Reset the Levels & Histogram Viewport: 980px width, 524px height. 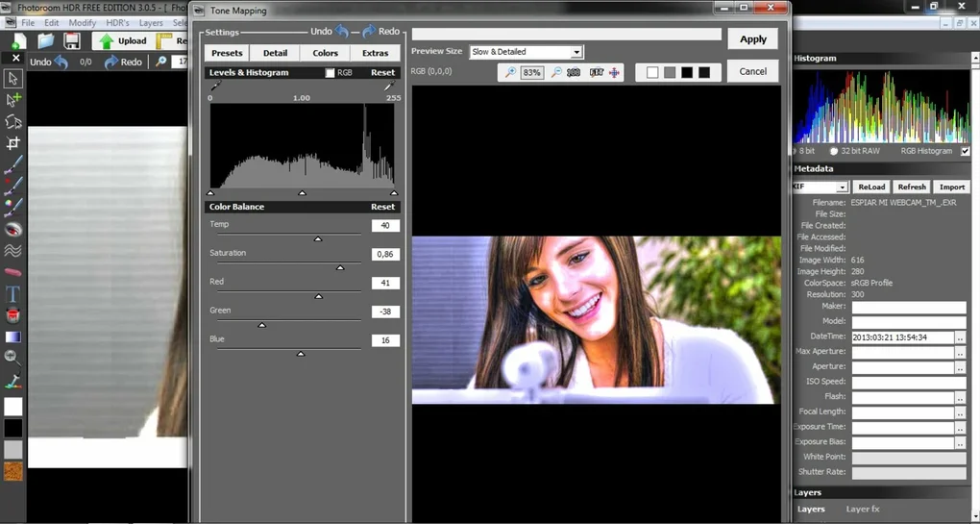(x=382, y=73)
